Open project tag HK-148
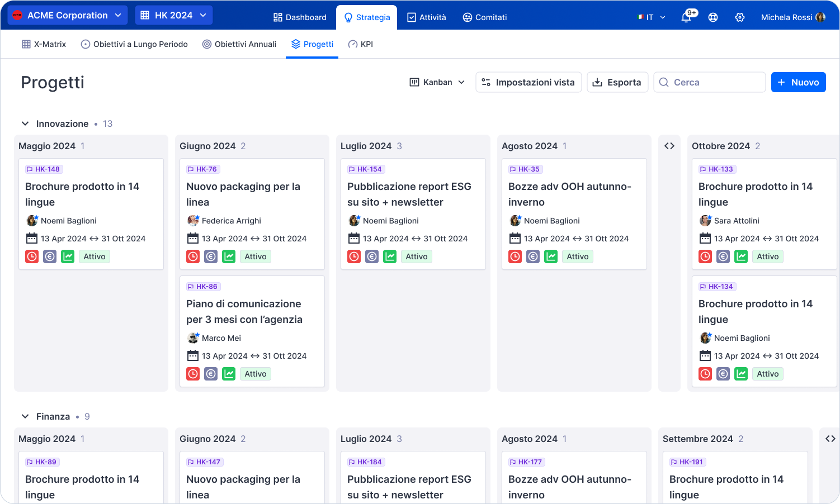 (x=44, y=169)
